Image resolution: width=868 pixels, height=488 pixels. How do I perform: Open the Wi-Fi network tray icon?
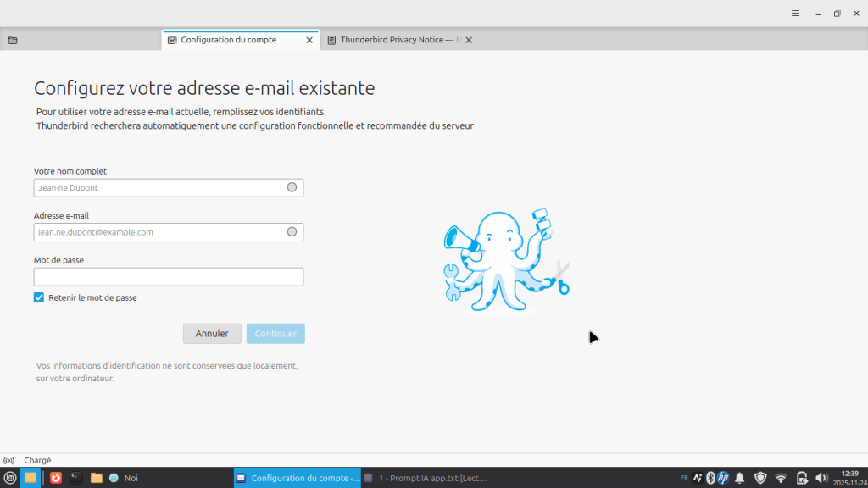pos(781,478)
